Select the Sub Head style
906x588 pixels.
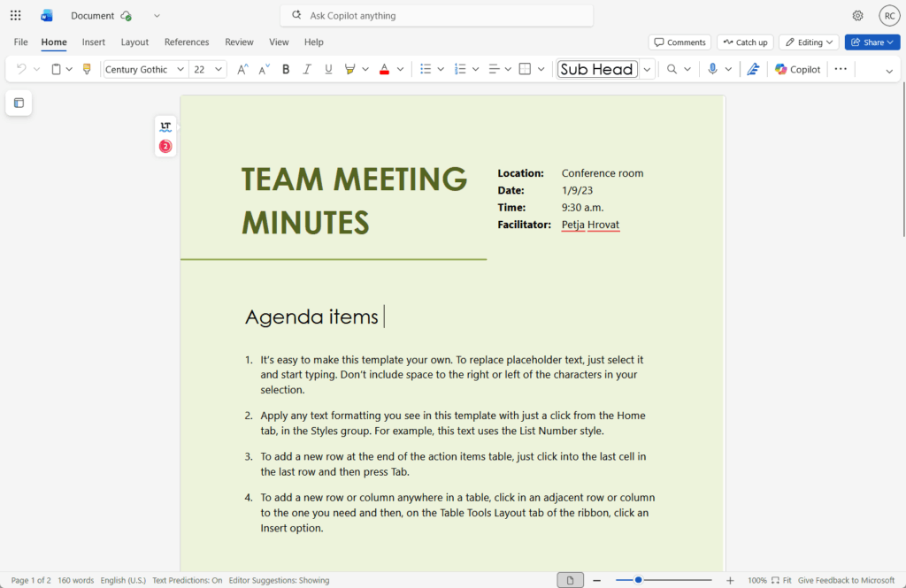[x=597, y=69]
